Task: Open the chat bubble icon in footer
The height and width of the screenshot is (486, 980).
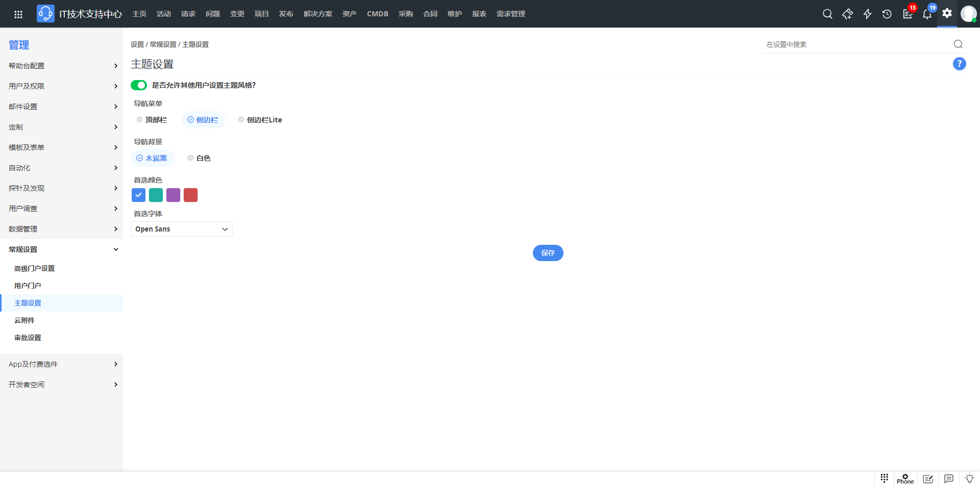Action: [x=949, y=479]
